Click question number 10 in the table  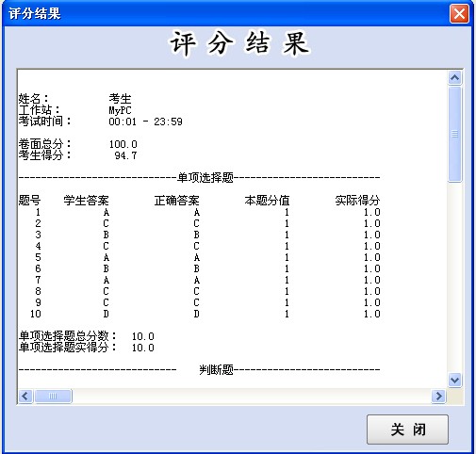click(36, 314)
